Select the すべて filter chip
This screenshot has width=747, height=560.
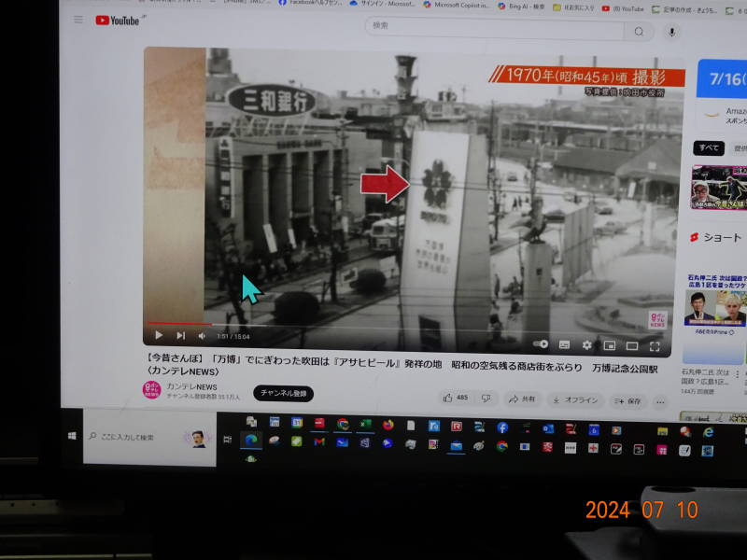[x=709, y=147]
